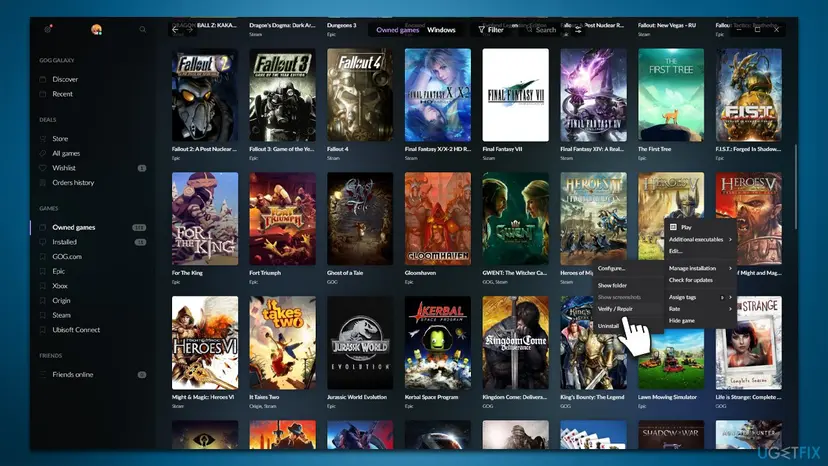Expand Rate submenu arrow
Viewport: 828px width, 466px height.
coord(730,309)
